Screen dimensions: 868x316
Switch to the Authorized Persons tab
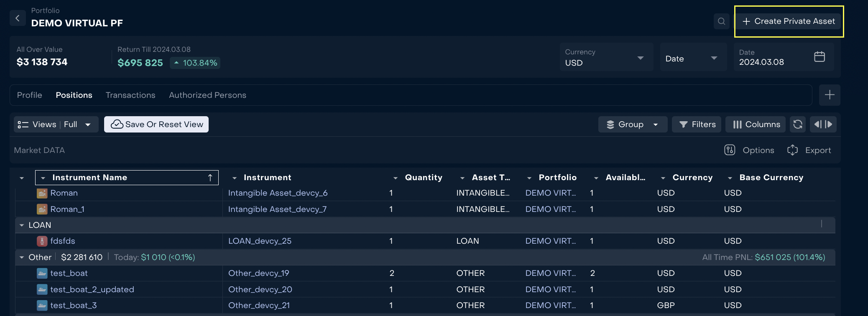coord(207,95)
